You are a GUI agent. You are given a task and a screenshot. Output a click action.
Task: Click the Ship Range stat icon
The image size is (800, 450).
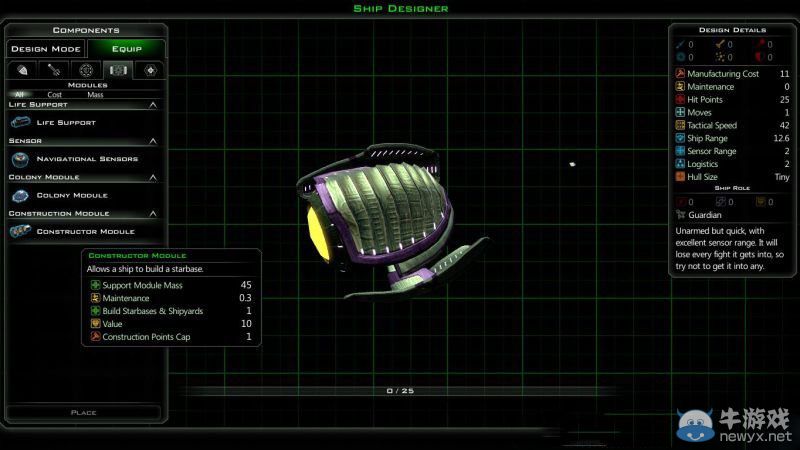click(x=680, y=138)
